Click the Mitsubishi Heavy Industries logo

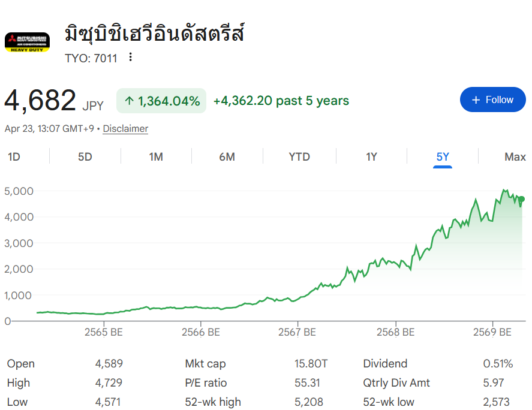pos(27,42)
